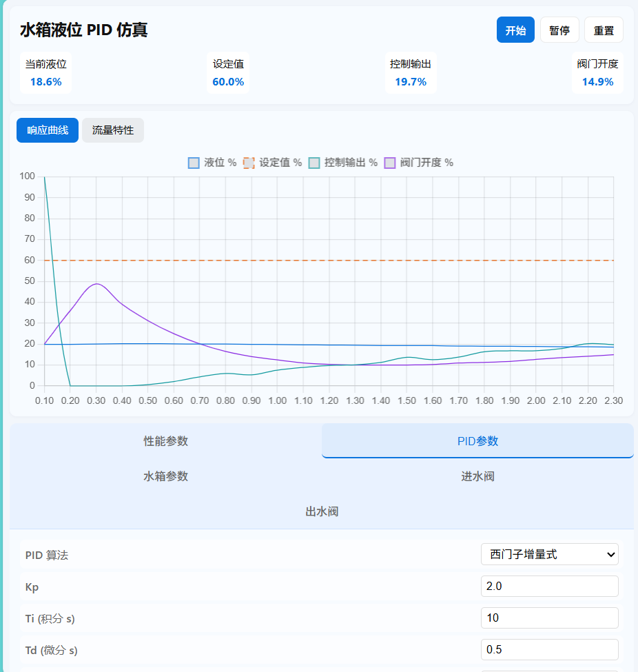
Task: Pause the simulation with 暂停
Action: point(559,30)
